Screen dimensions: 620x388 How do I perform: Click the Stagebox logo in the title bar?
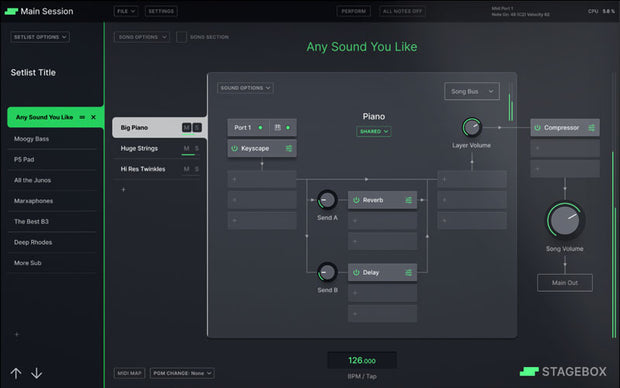point(11,11)
